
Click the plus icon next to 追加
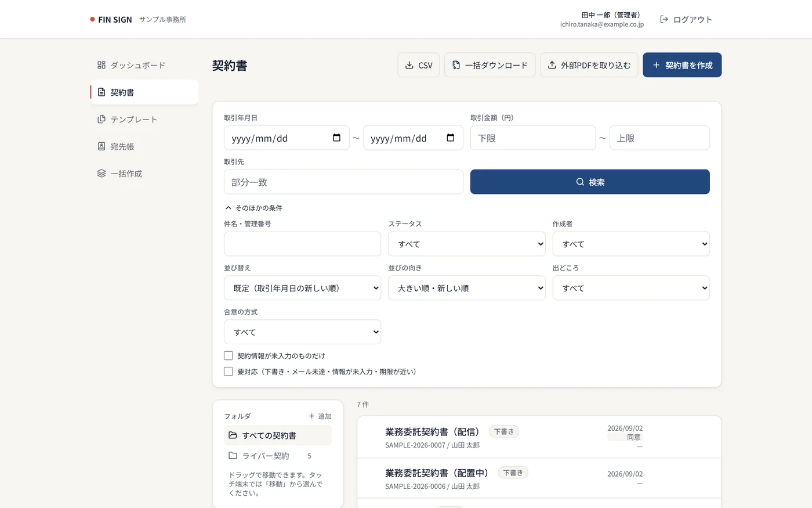coord(311,416)
